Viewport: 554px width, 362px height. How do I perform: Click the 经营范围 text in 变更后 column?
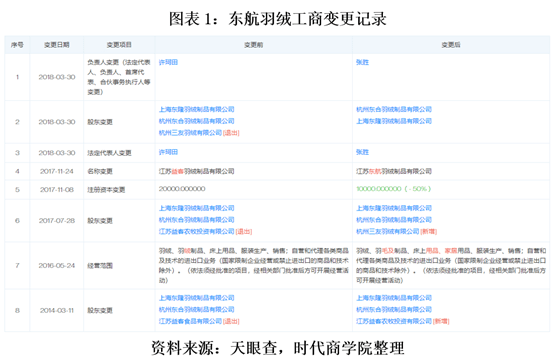tap(451, 266)
